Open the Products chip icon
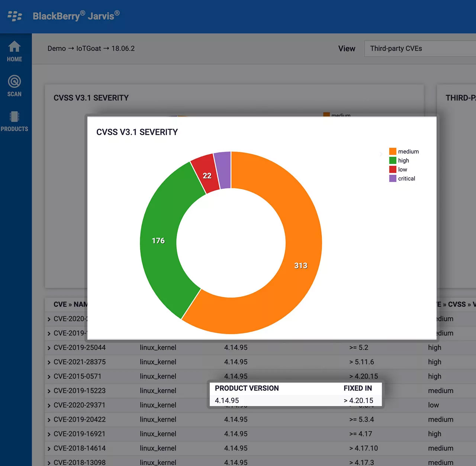 pos(15,116)
